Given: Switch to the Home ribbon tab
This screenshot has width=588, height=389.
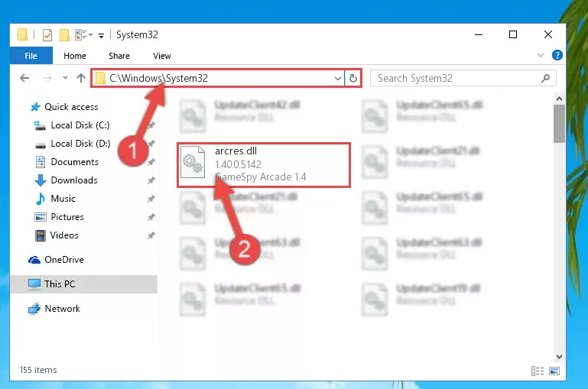Looking at the screenshot, I should click(75, 56).
